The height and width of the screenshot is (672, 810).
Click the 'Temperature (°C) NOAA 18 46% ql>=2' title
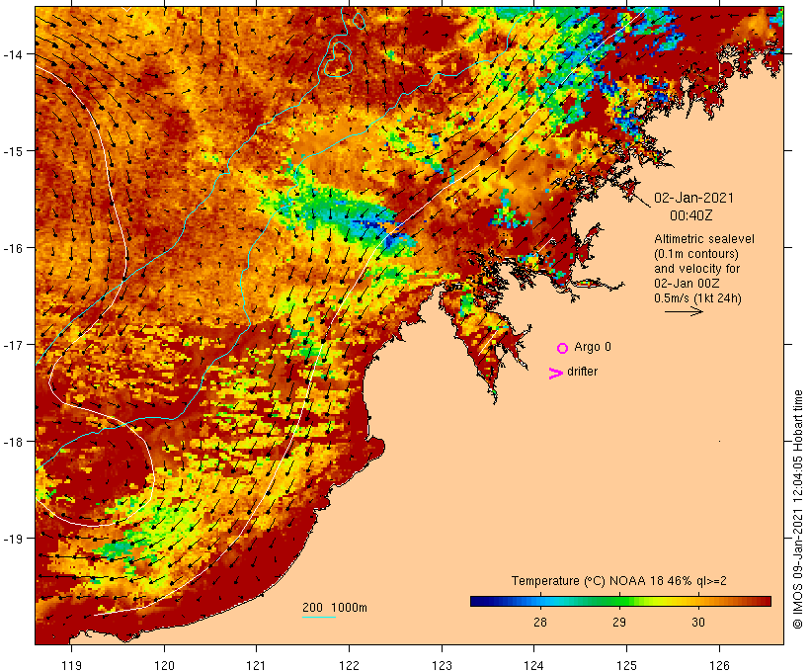[619, 581]
